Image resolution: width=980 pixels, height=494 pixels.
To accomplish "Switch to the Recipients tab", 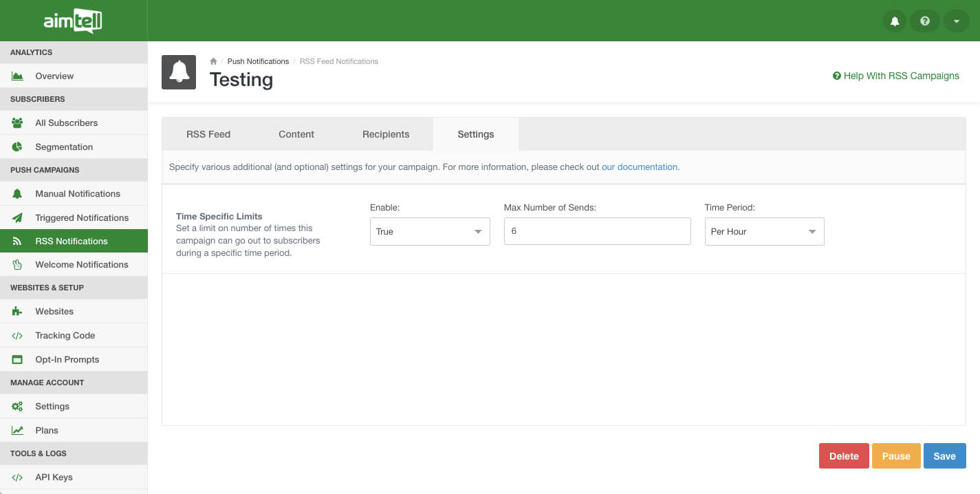I will tap(386, 134).
